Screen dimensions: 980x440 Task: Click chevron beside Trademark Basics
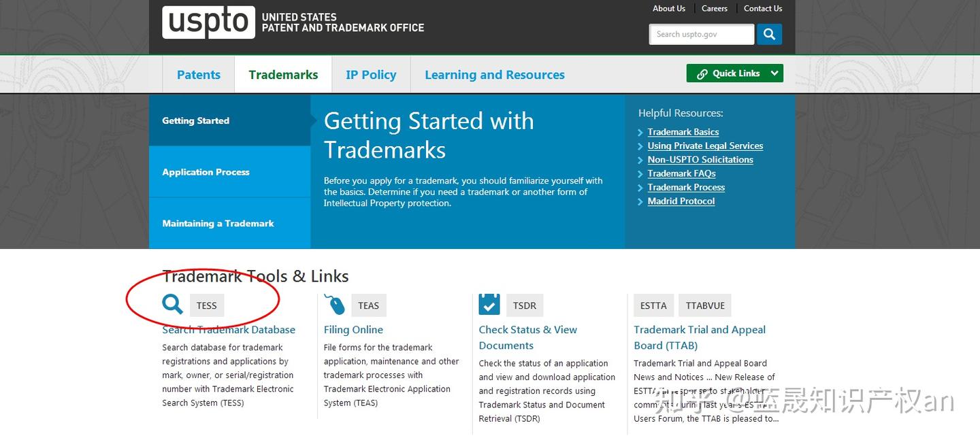(x=640, y=133)
